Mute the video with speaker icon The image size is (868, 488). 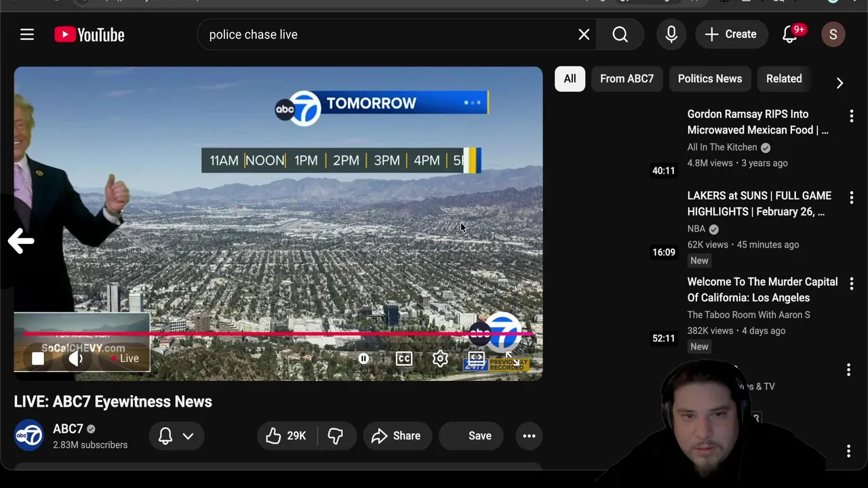coord(76,359)
